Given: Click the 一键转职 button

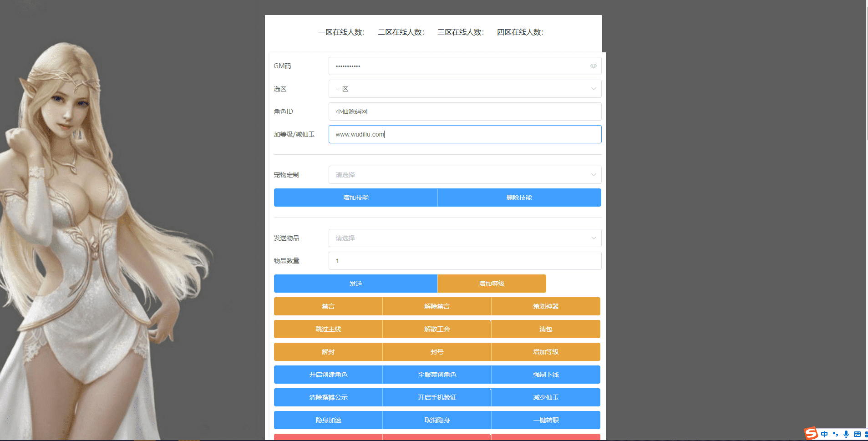Looking at the screenshot, I should point(546,420).
